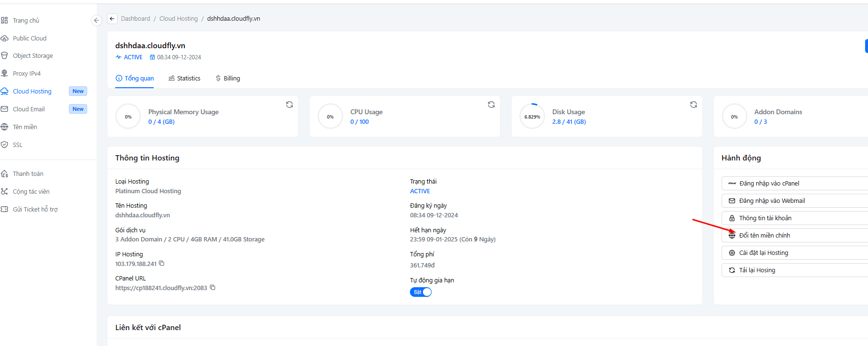This screenshot has width=868, height=346.
Task: Click the Cộng tác viên icon
Action: pos(4,191)
